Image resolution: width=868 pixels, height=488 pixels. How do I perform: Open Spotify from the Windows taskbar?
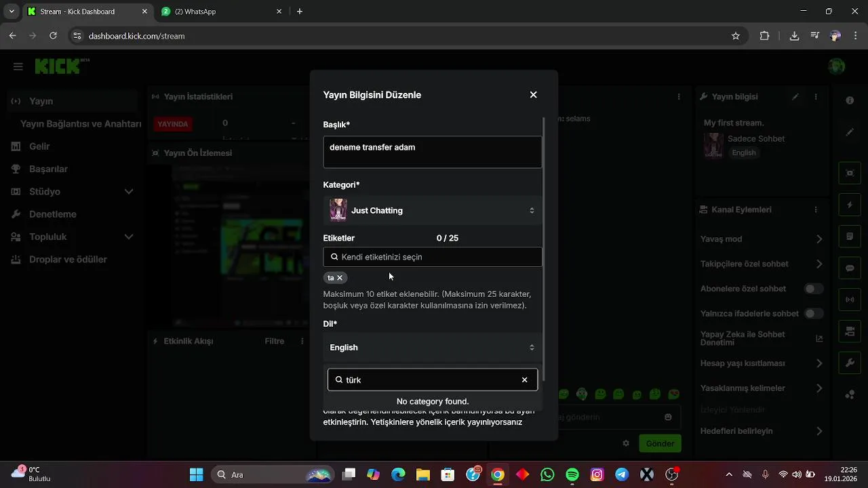572,474
